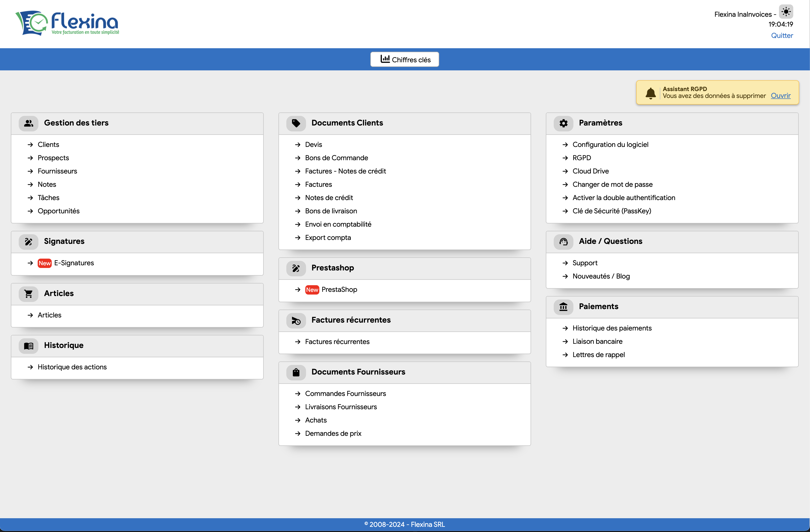Click the Historique book icon
This screenshot has height=532, width=810.
(x=29, y=345)
